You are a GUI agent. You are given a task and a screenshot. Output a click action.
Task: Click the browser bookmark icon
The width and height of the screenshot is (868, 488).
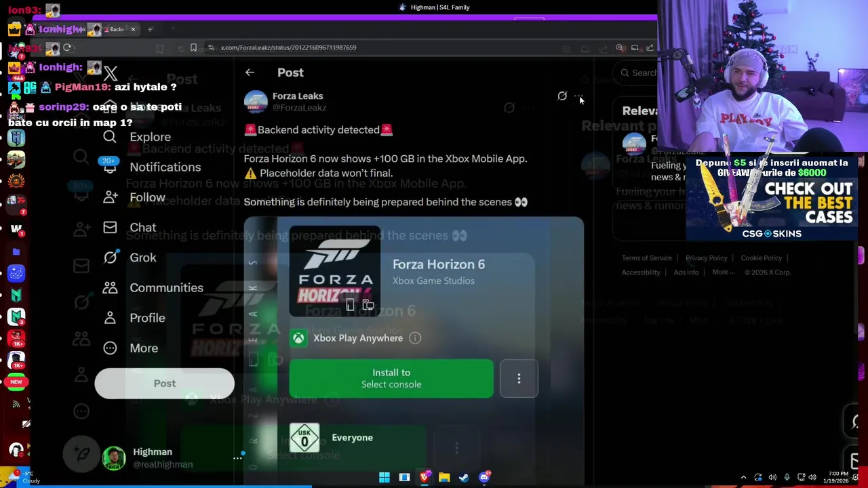(193, 47)
